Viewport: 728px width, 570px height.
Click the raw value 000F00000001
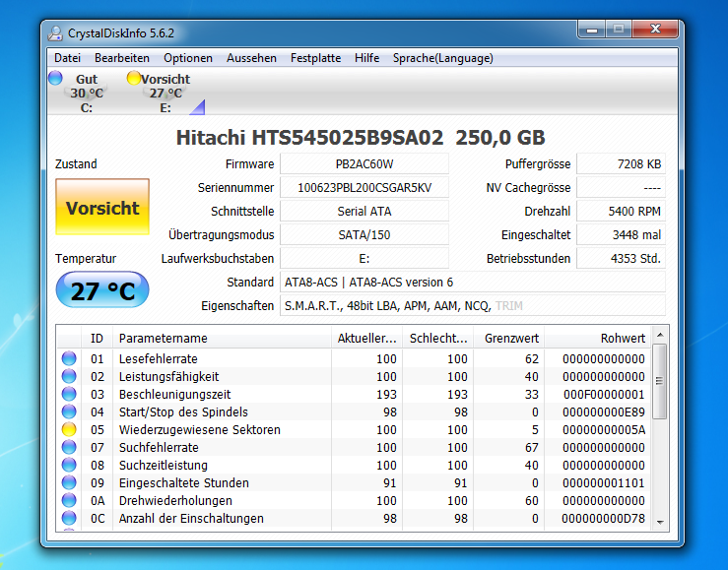click(x=604, y=395)
